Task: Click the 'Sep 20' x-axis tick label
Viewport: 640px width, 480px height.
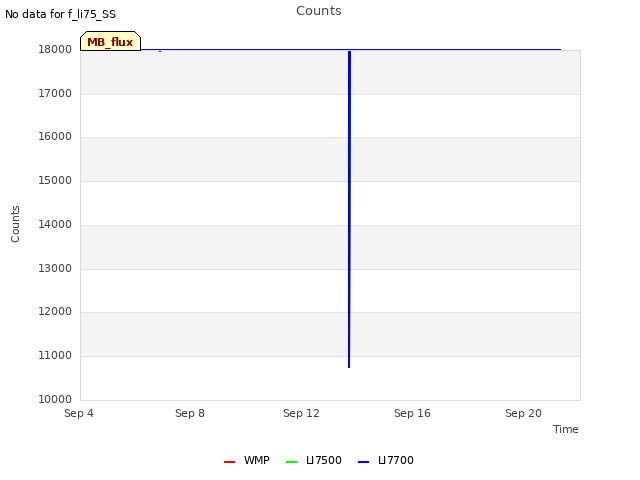Action: [x=523, y=413]
